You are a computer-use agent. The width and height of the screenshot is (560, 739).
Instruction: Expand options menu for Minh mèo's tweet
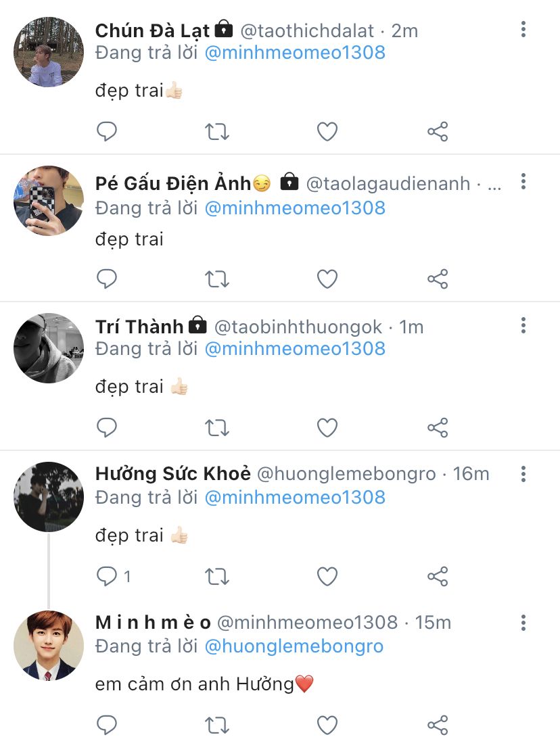523,622
